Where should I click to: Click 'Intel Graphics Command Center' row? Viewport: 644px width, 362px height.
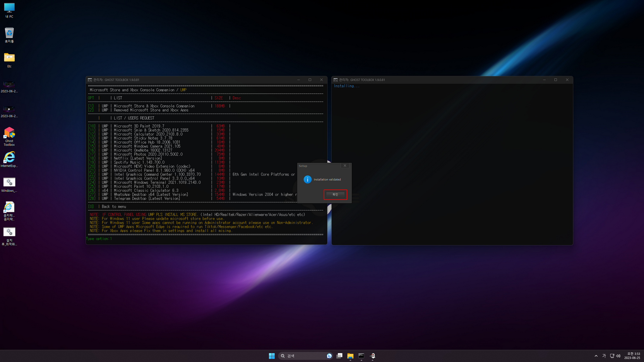(192, 174)
